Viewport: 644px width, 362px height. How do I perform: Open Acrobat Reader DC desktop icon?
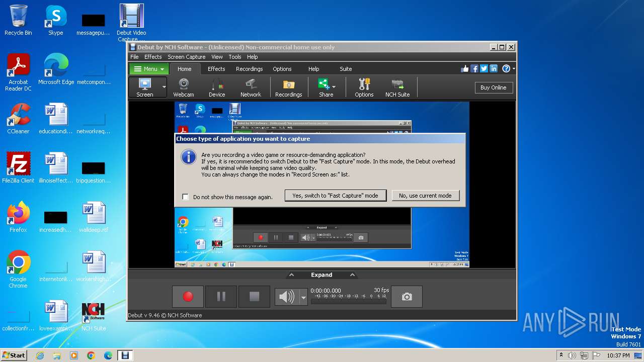(x=18, y=72)
